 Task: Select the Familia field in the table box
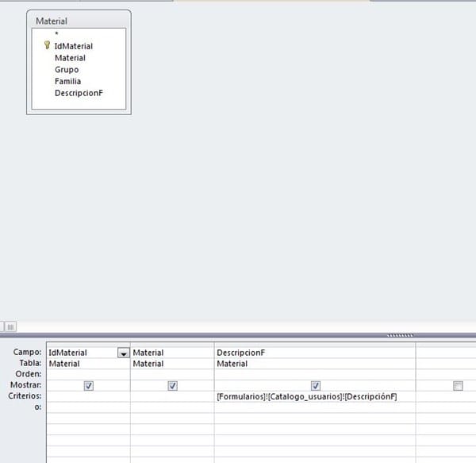pyautogui.click(x=67, y=81)
